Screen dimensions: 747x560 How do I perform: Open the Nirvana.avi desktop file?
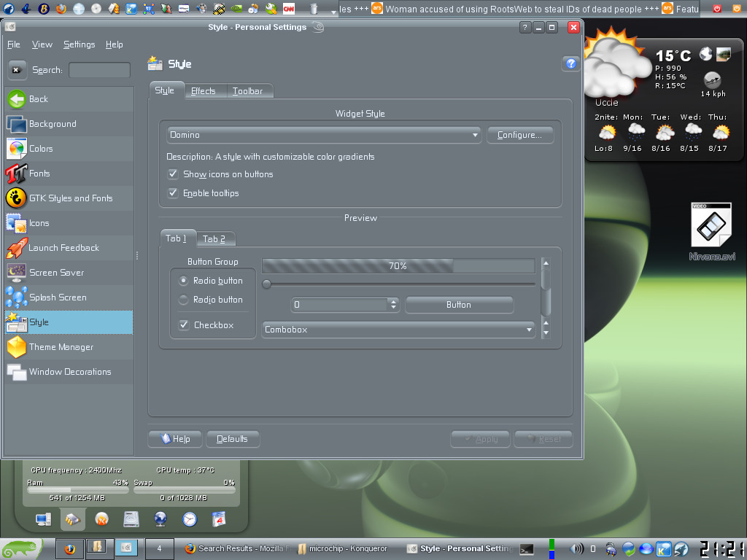[711, 231]
